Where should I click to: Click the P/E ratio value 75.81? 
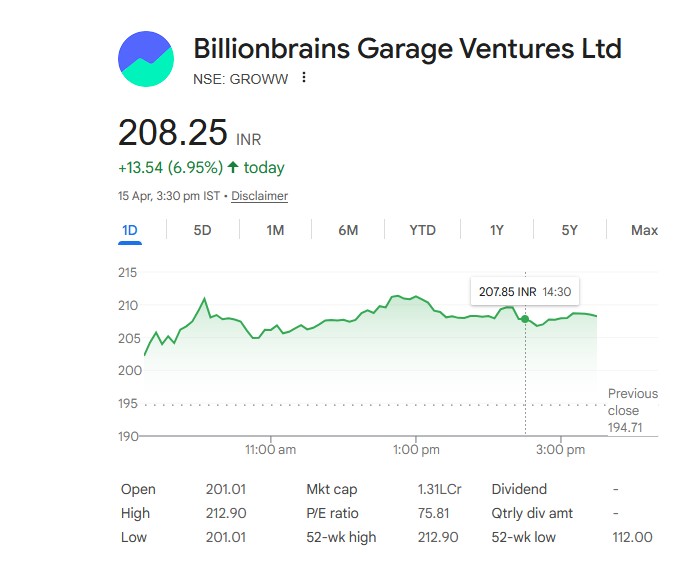tap(433, 513)
